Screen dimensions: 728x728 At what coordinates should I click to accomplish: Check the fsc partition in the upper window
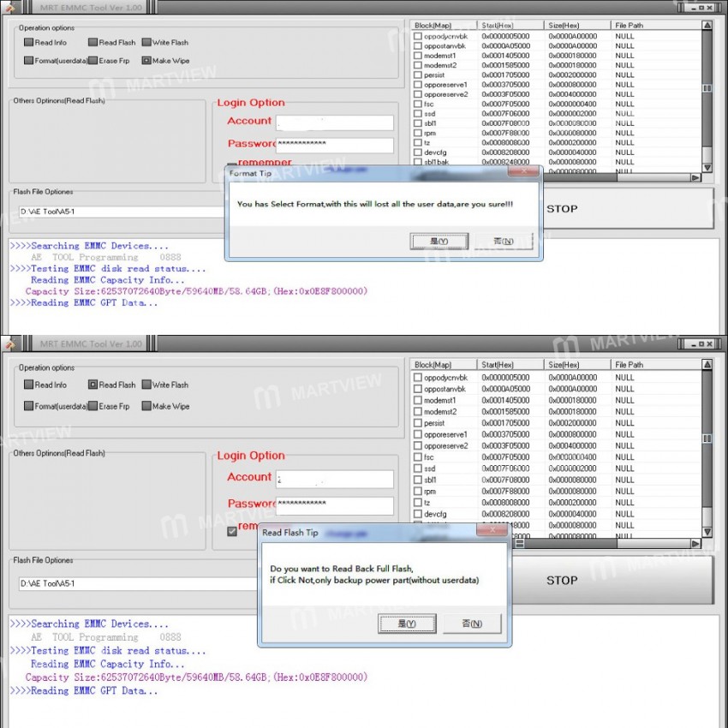click(x=418, y=104)
